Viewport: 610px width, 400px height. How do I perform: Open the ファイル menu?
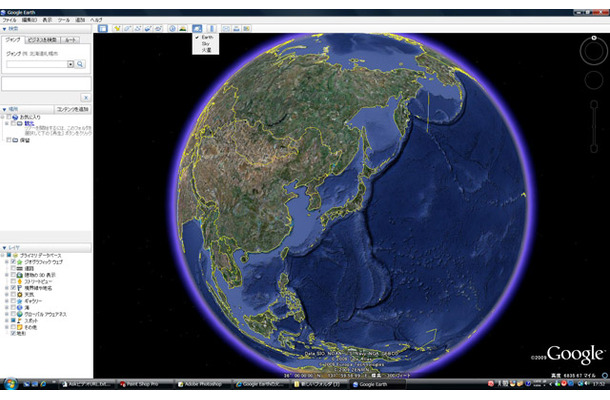[x=9, y=20]
